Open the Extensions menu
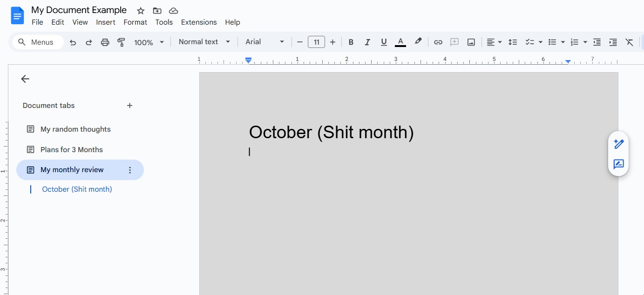Viewport: 644px width, 295px height. click(199, 22)
